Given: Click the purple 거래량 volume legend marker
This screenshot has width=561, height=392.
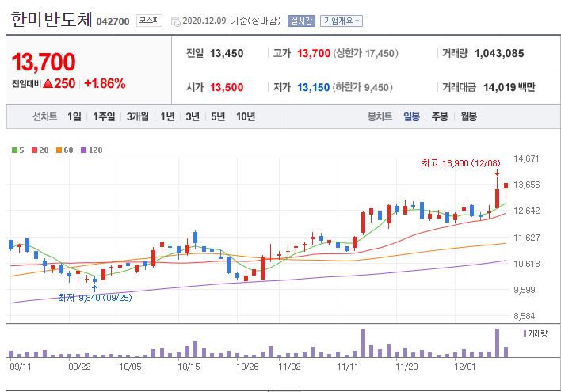Looking at the screenshot, I should (525, 333).
